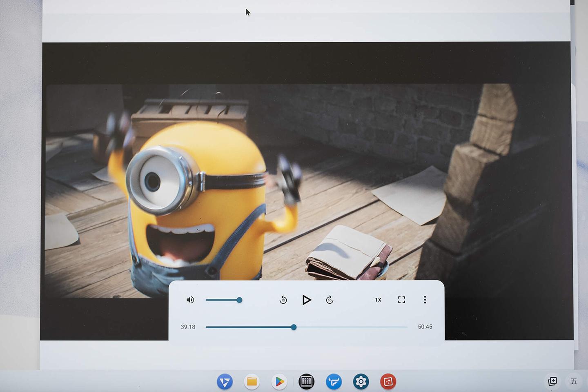588x392 pixels.
Task: Launch Google Play Store from the shelf
Action: [x=279, y=382]
